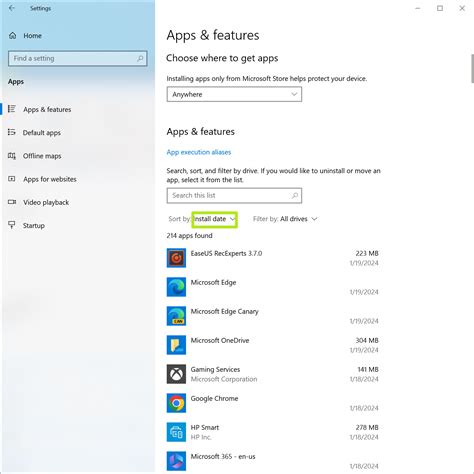Viewport: 474px width, 474px height.
Task: Select the Microsoft 365 icon
Action: click(176, 461)
